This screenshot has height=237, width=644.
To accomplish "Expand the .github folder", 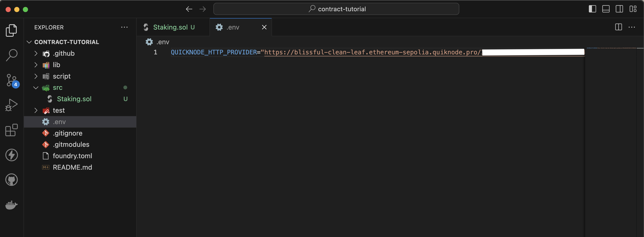I will click(64, 53).
